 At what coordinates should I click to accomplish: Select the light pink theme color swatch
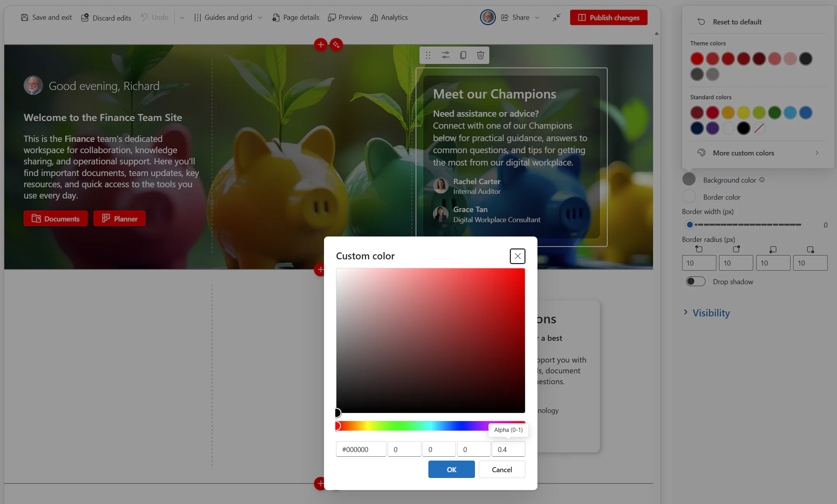click(x=790, y=59)
